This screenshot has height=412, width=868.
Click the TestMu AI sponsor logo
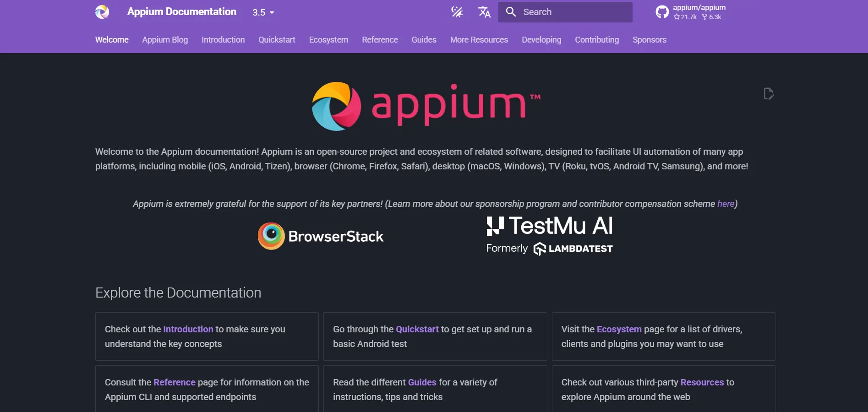click(550, 236)
